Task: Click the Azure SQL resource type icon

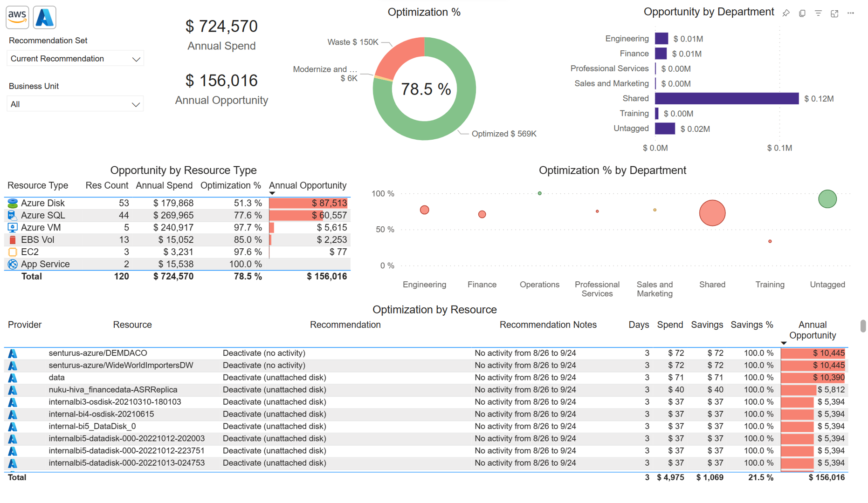Action: (x=12, y=215)
